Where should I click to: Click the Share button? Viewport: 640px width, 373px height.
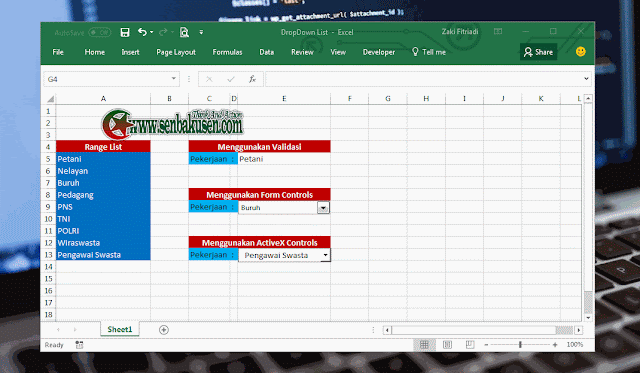538,52
